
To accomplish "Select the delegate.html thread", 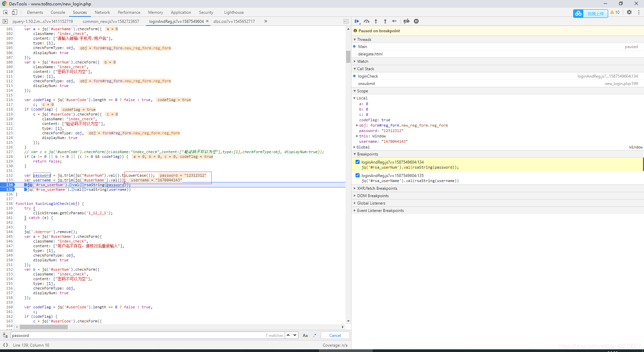I will [498, 54].
